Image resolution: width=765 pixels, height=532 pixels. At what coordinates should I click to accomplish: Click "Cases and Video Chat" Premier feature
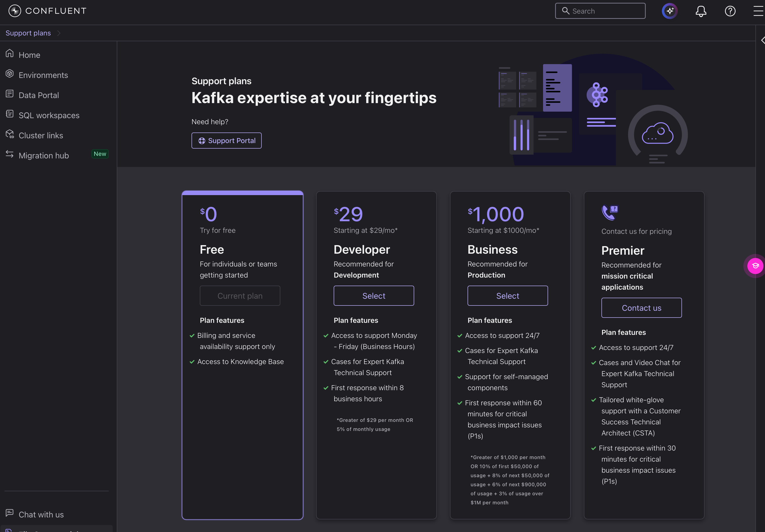click(x=640, y=374)
